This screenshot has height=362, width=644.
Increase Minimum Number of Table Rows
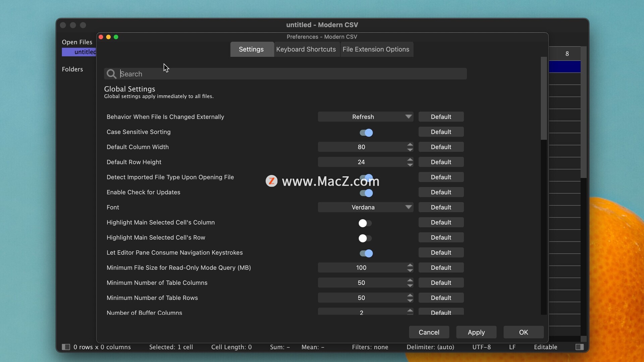410,295
